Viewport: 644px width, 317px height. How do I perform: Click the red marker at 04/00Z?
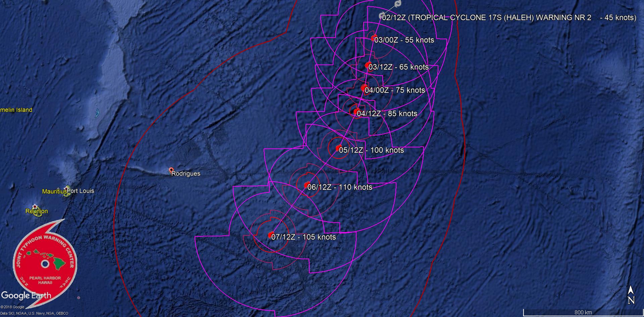coord(364,88)
